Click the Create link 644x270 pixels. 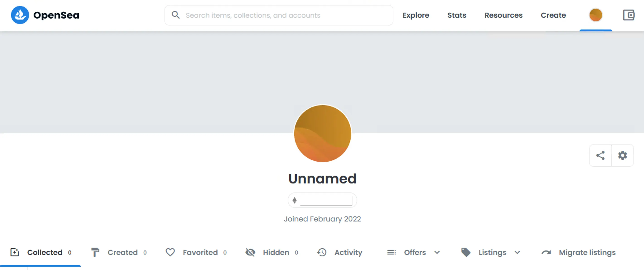pyautogui.click(x=553, y=15)
